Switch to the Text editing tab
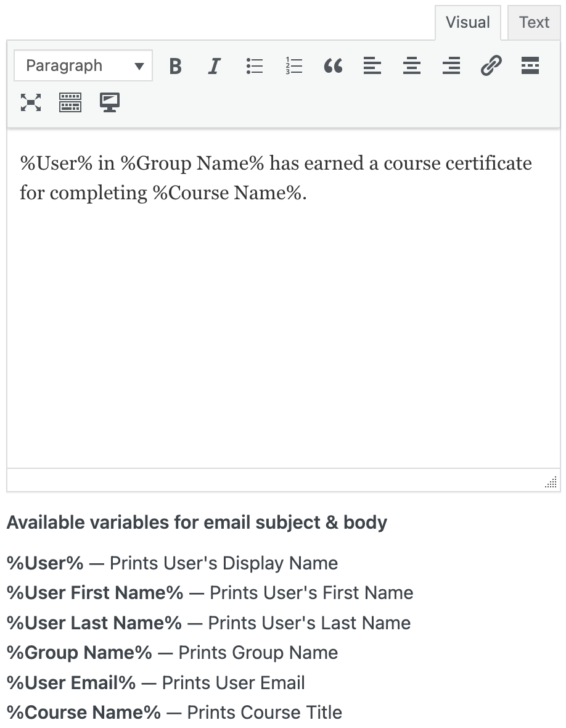 (x=533, y=22)
